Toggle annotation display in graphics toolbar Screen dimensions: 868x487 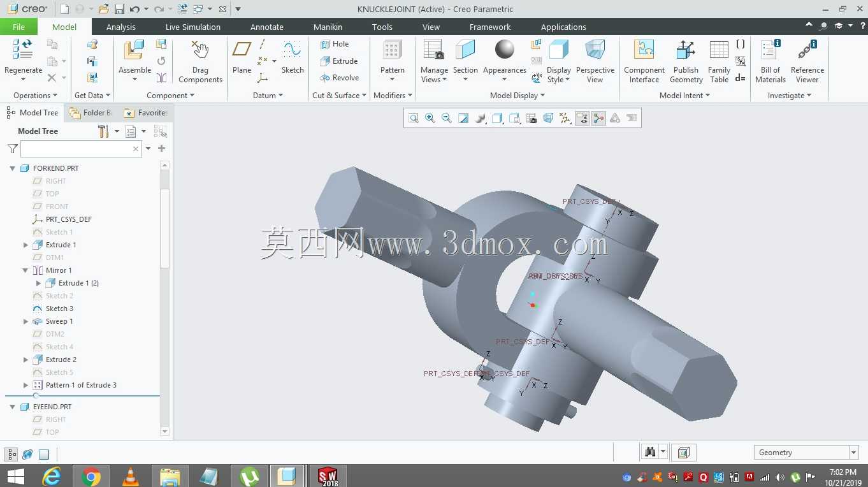[x=582, y=118]
